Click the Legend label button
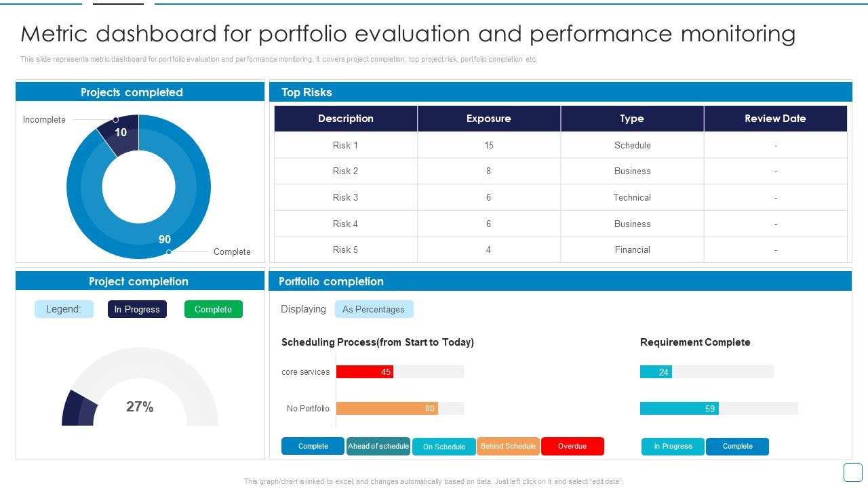This screenshot has width=868, height=488. click(x=64, y=309)
